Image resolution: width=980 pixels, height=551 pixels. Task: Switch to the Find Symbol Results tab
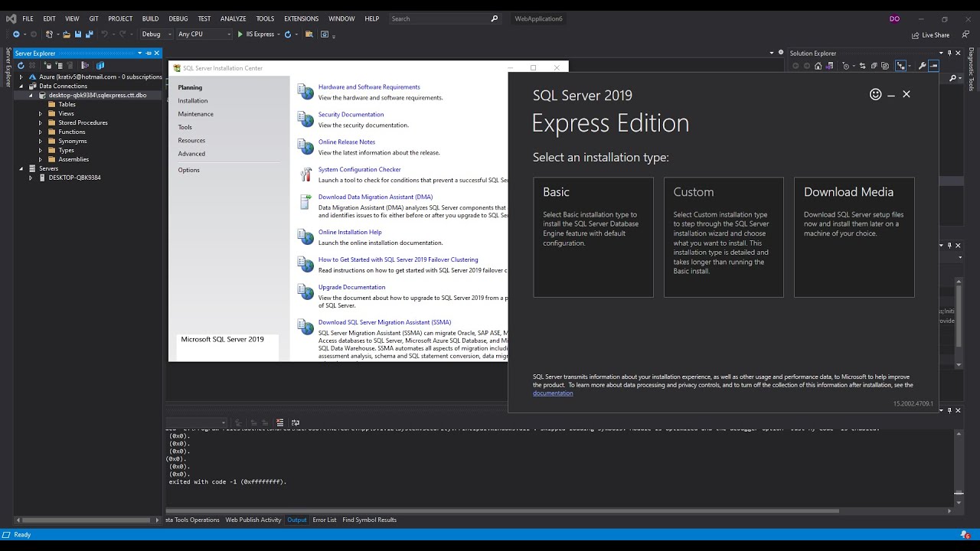370,520
